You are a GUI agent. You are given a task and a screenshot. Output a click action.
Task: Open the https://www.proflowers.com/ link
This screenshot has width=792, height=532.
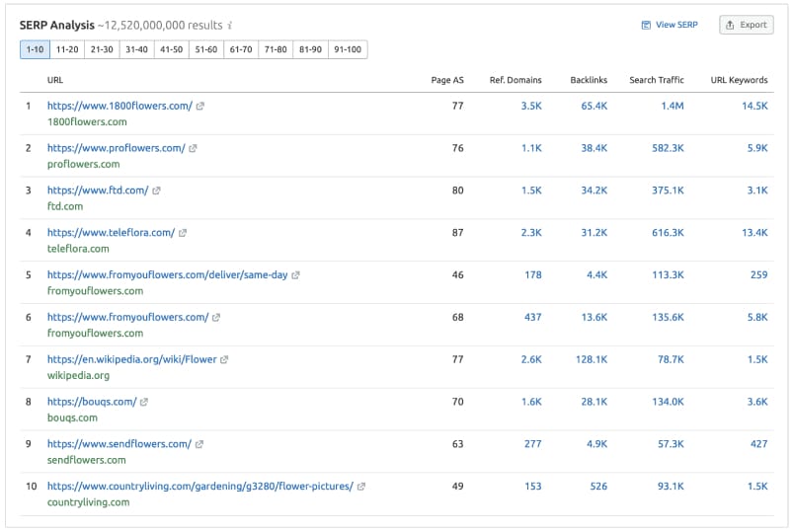point(117,148)
